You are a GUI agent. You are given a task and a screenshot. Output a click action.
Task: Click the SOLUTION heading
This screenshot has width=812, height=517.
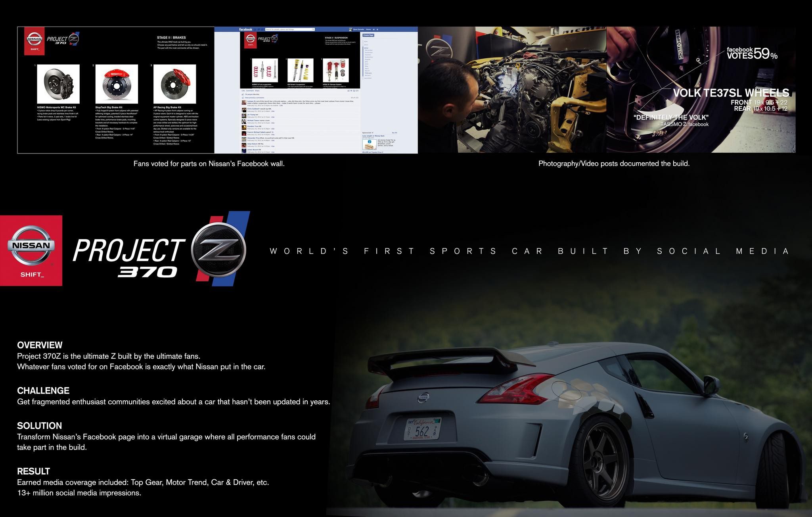39,426
